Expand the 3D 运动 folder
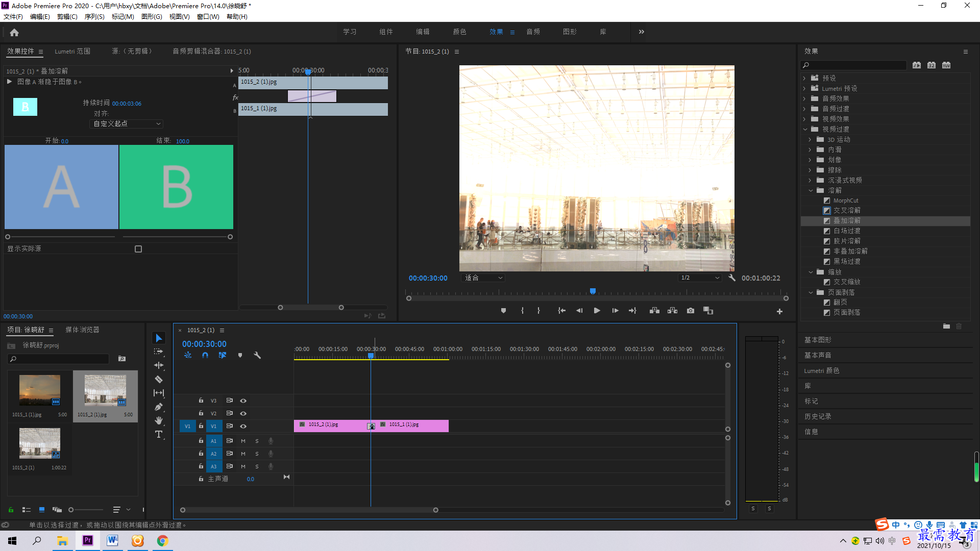Viewport: 980px width, 551px height. click(810, 140)
